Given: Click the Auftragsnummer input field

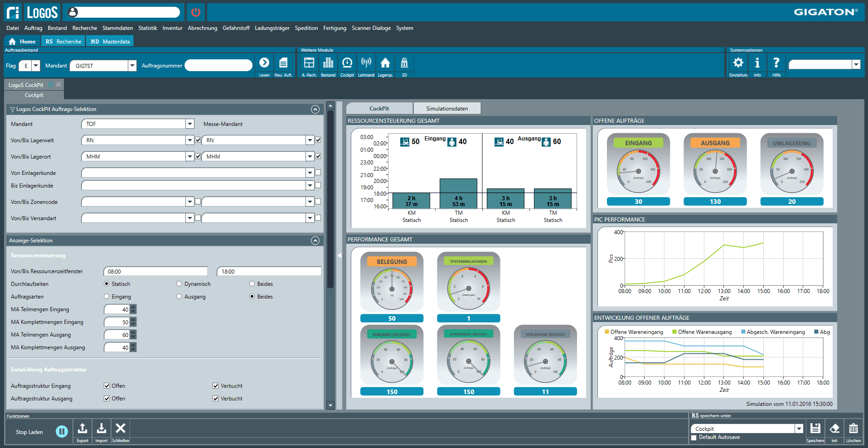Looking at the screenshot, I should point(218,66).
